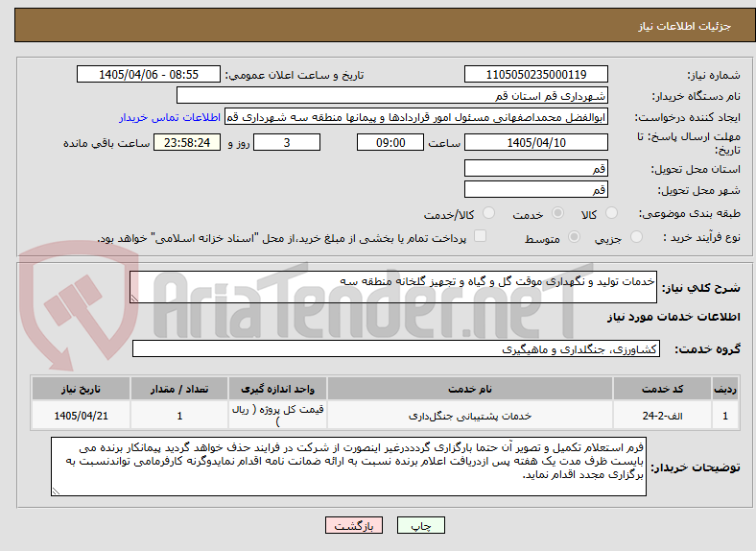Image resolution: width=756 pixels, height=551 pixels.
Task: Click the کد خدمت column header
Action: click(x=663, y=389)
